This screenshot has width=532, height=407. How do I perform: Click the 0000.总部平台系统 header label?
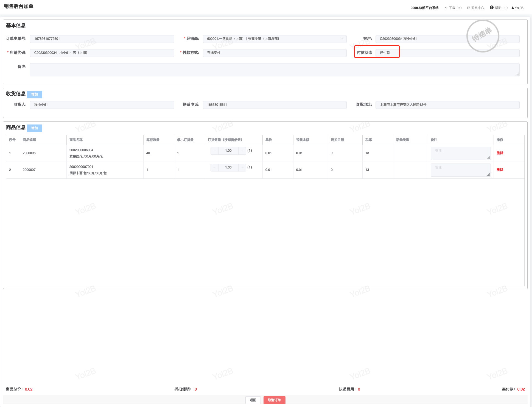coord(424,8)
